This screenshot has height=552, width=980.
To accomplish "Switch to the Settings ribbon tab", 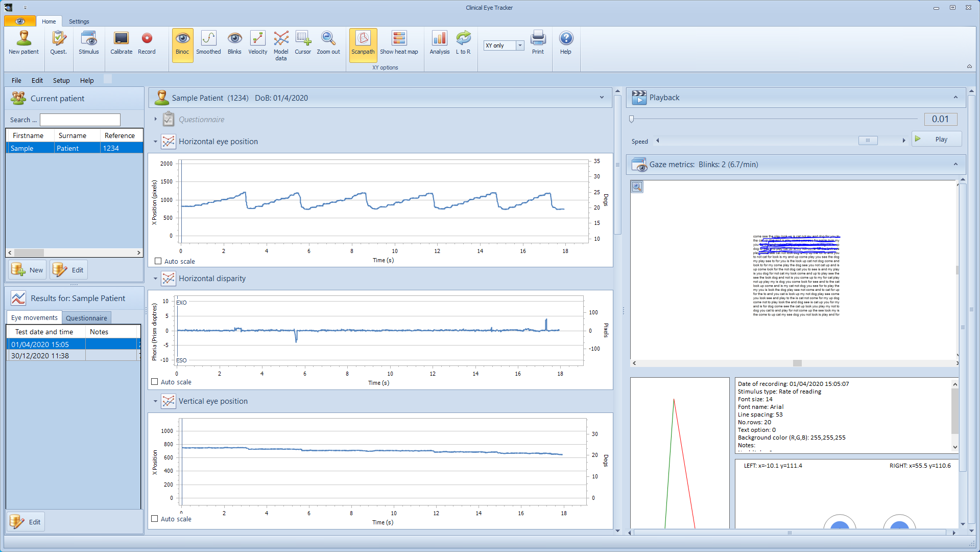I will point(79,21).
